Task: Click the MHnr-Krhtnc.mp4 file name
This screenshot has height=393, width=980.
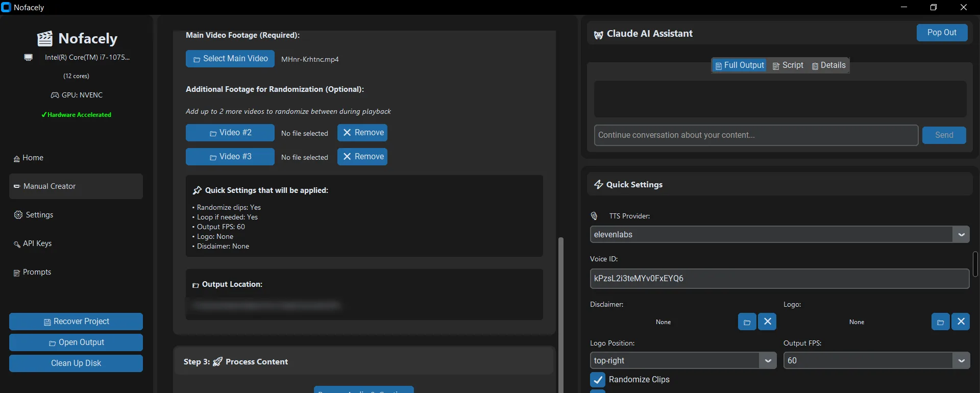Action: (x=310, y=60)
